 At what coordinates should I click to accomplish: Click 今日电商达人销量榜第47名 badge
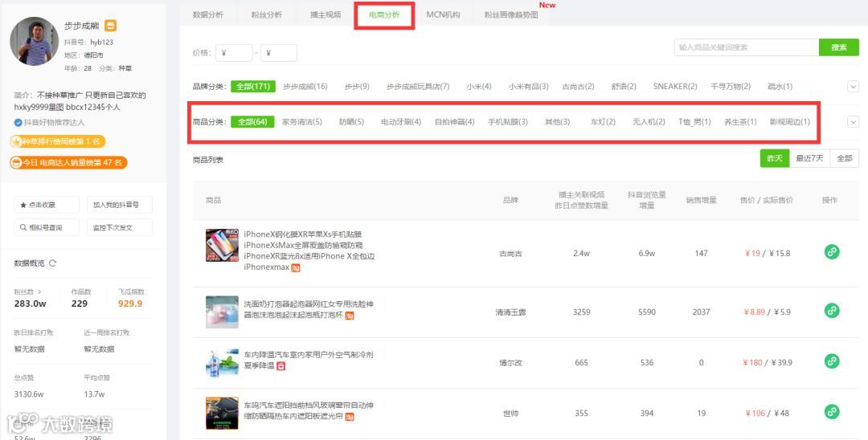[68, 163]
